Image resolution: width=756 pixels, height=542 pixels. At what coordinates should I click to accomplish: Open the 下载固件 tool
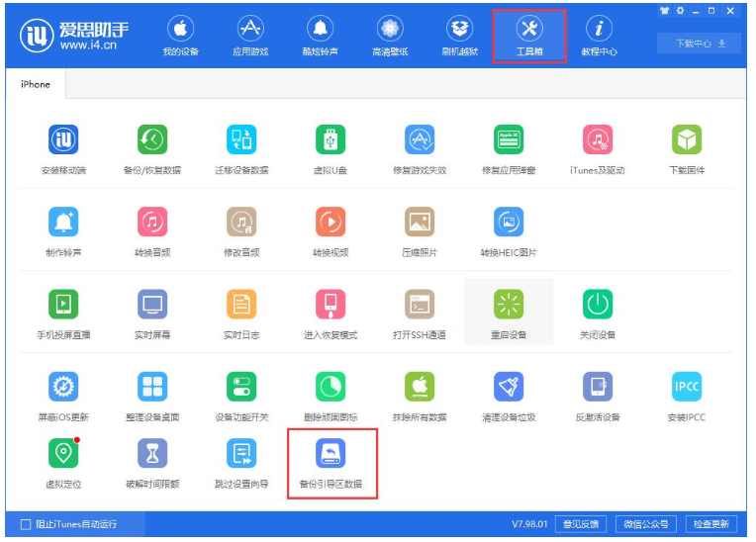click(x=687, y=139)
